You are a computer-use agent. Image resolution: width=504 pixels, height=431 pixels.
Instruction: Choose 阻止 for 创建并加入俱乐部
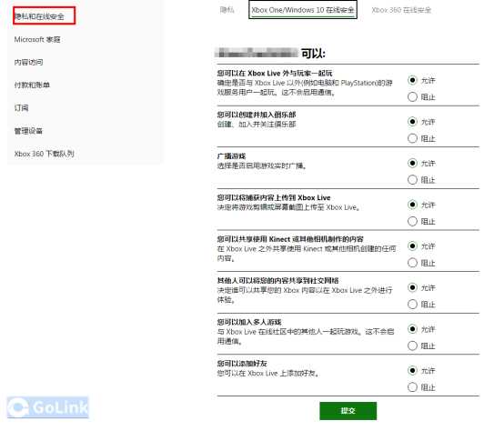[x=412, y=138]
